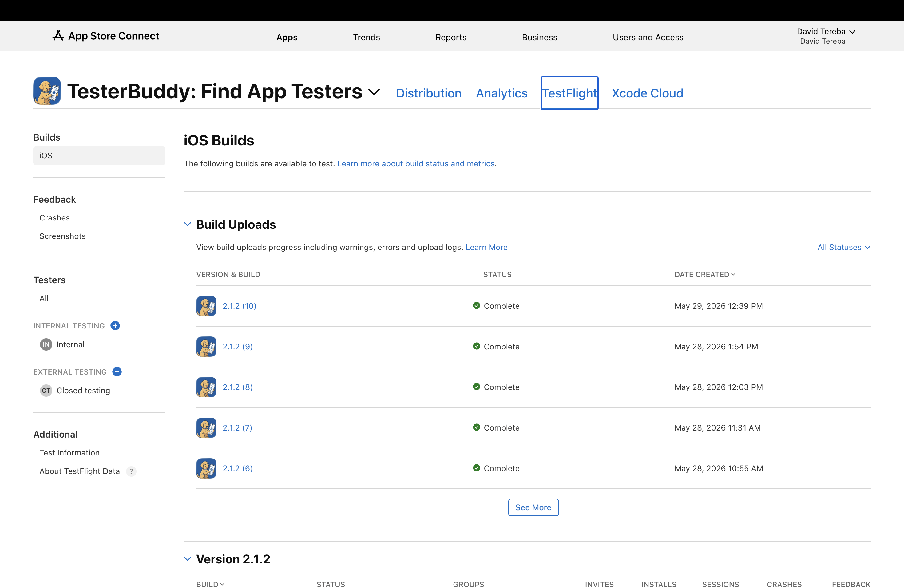Add a new external testing group
The width and height of the screenshot is (904, 588).
tap(117, 372)
